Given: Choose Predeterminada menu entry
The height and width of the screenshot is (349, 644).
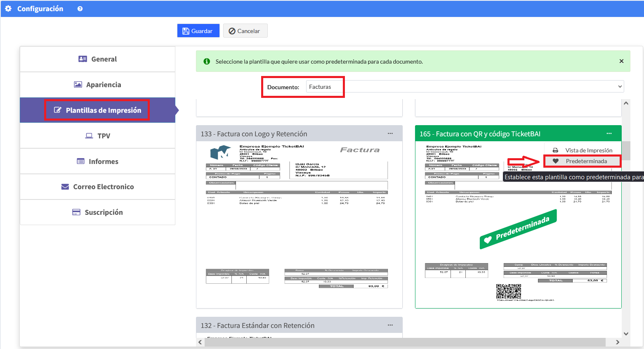Looking at the screenshot, I should (583, 161).
